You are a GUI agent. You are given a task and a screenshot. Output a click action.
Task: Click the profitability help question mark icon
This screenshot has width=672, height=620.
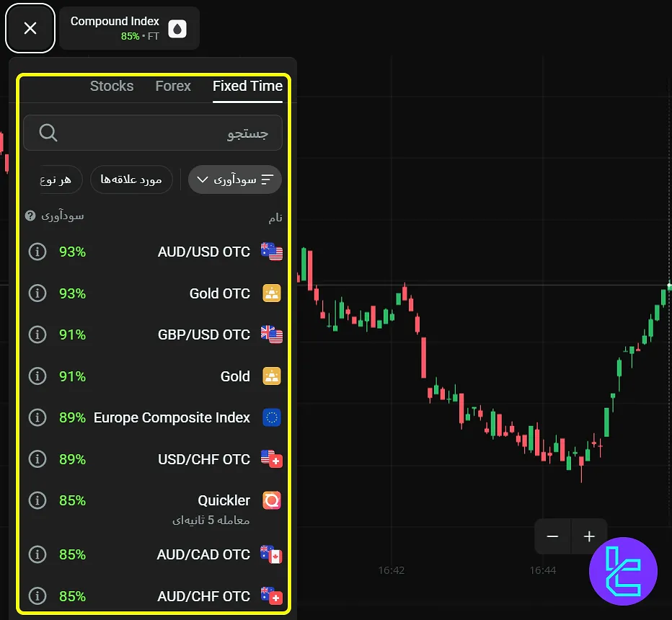pos(30,216)
